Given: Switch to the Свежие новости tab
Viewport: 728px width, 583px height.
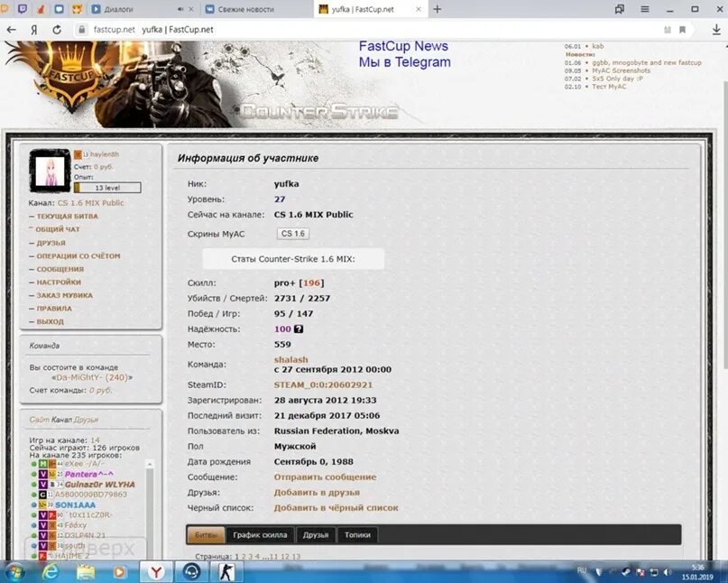Looking at the screenshot, I should point(246,9).
